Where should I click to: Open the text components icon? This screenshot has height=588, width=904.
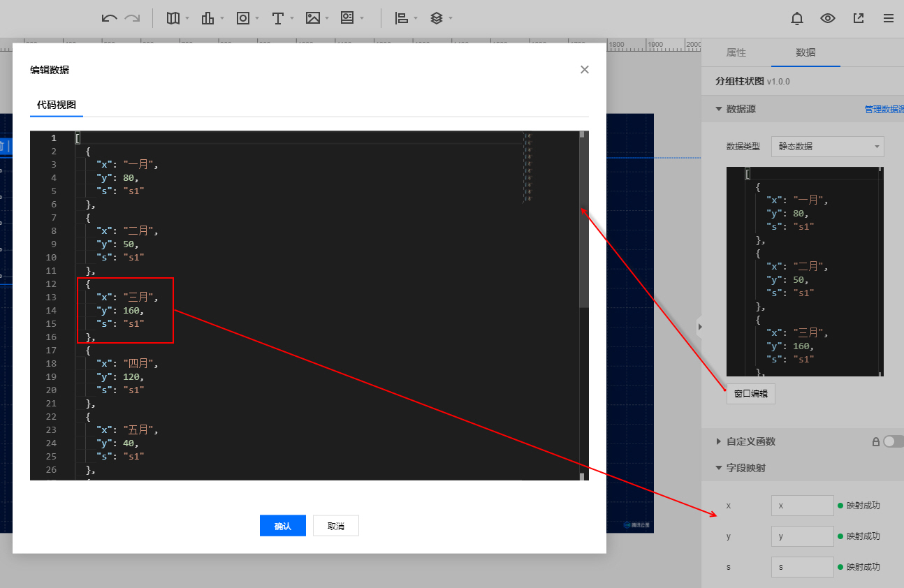click(x=277, y=19)
